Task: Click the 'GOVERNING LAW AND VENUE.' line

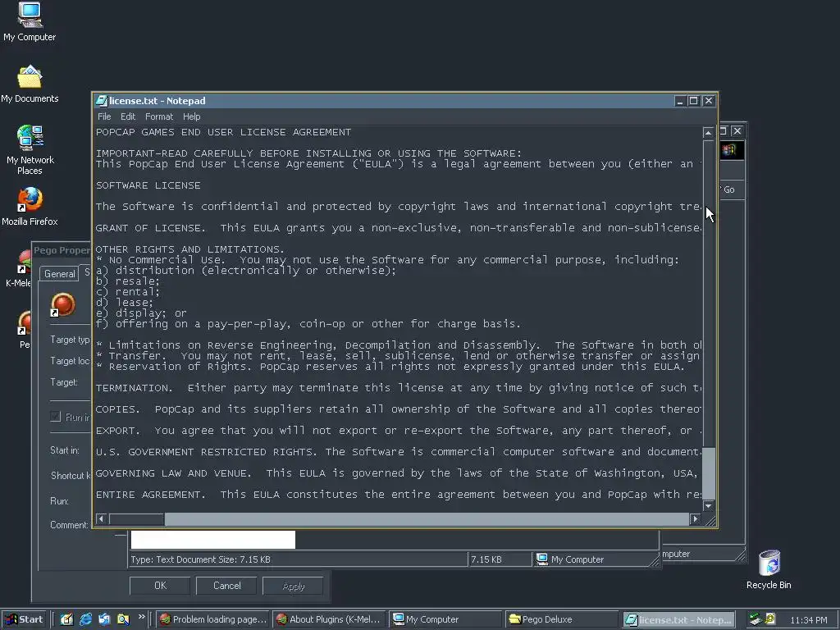Action: 398,473
